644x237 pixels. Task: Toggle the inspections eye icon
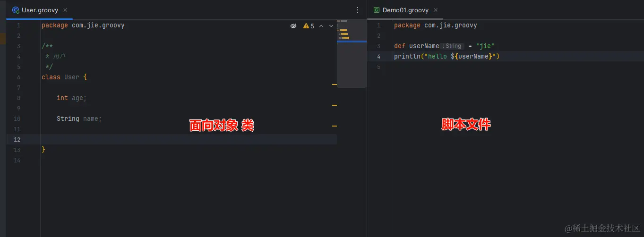pyautogui.click(x=293, y=26)
